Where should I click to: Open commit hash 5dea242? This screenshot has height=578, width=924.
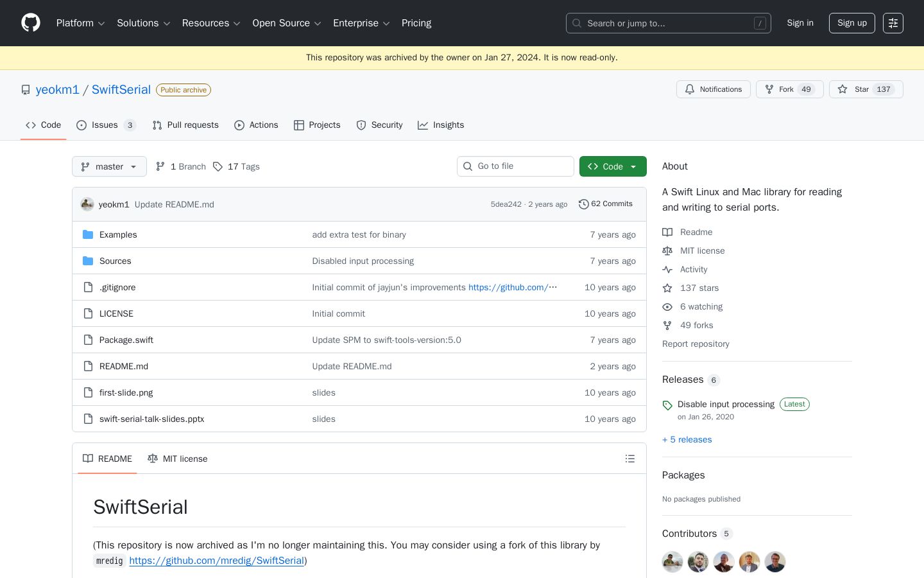click(x=506, y=204)
